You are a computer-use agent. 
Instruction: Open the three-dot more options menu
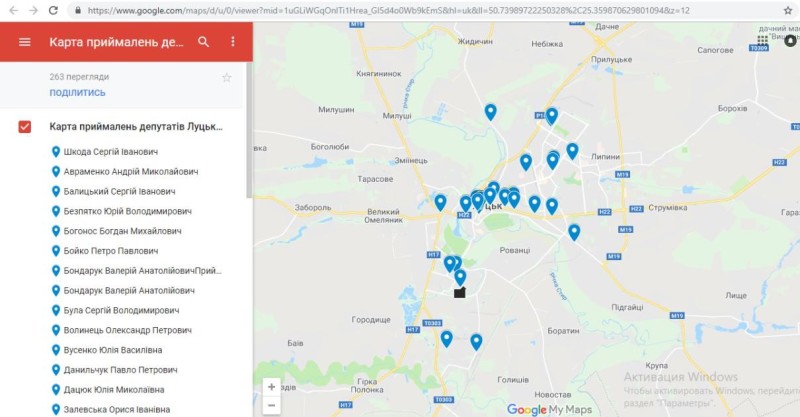point(233,42)
